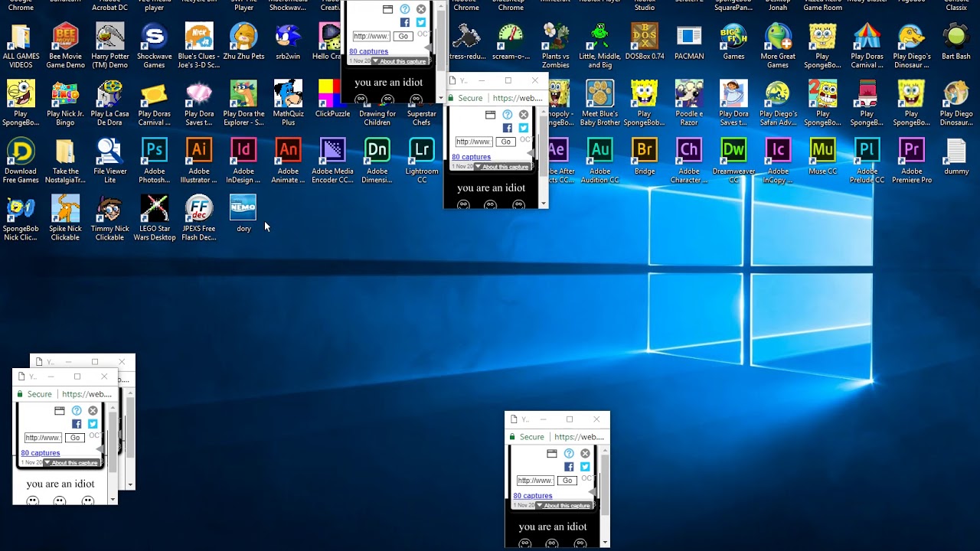Select the srb2win Sonic icon
The height and width of the screenshot is (551, 980).
[x=288, y=42]
